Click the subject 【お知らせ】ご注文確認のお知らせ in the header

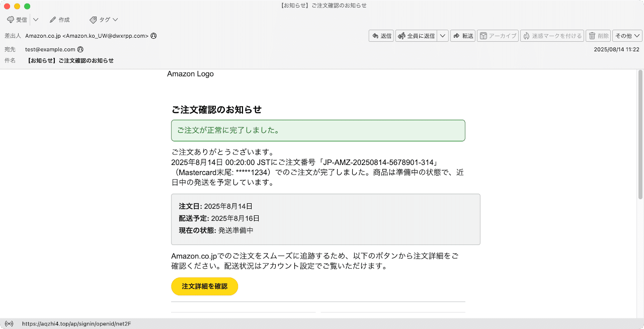70,60
